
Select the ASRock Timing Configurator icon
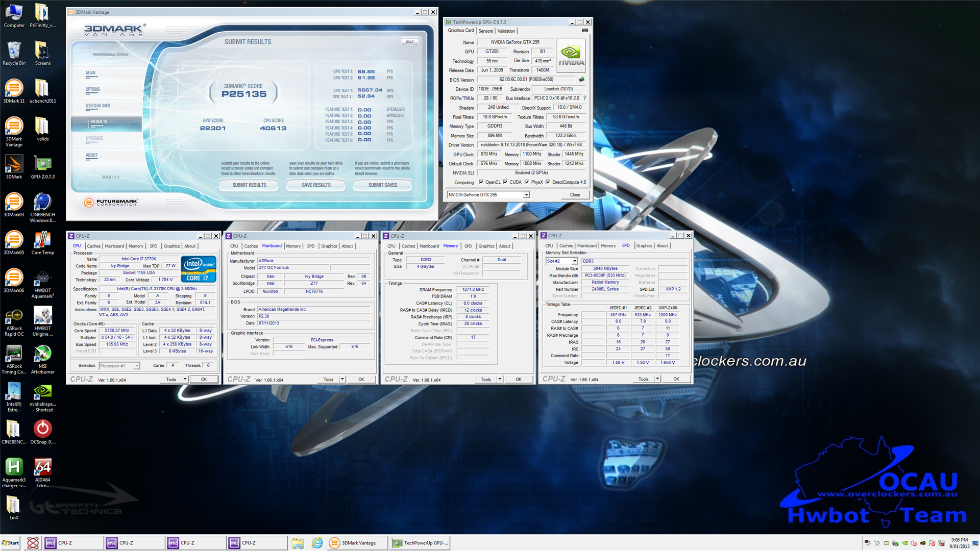tap(14, 359)
